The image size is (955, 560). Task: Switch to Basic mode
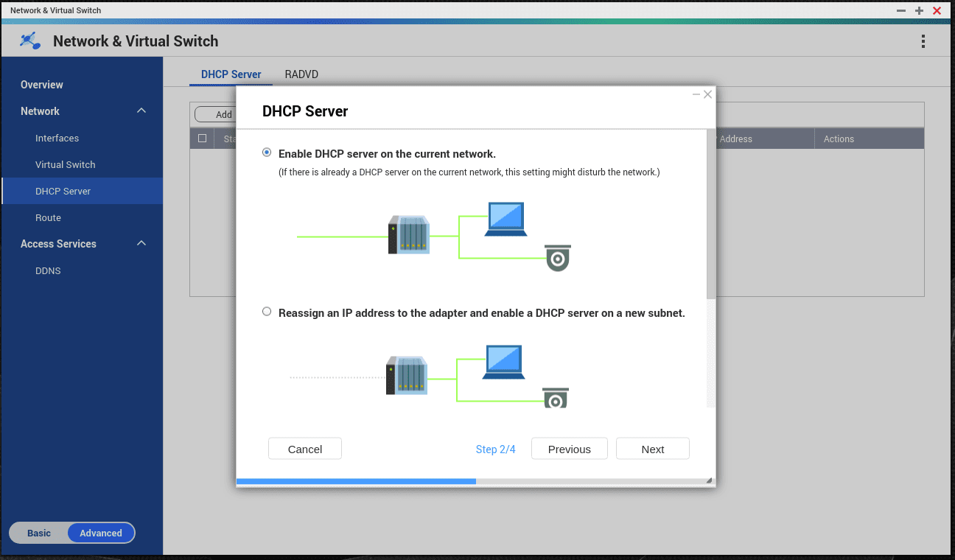point(39,533)
